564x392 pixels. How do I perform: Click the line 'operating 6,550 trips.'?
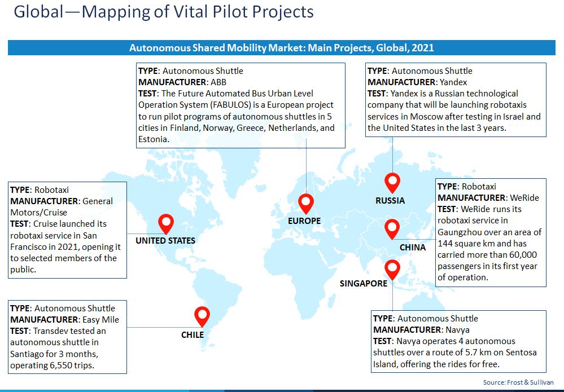[x=52, y=365]
